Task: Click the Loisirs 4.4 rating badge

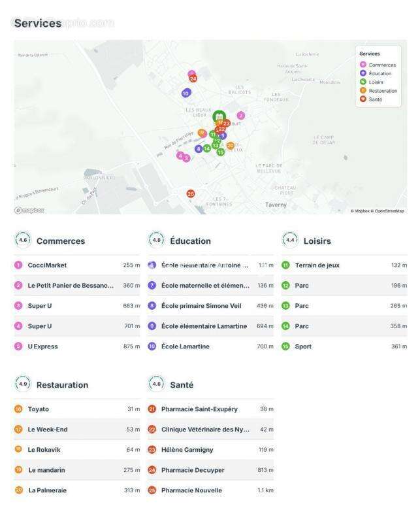Action: pyautogui.click(x=290, y=241)
